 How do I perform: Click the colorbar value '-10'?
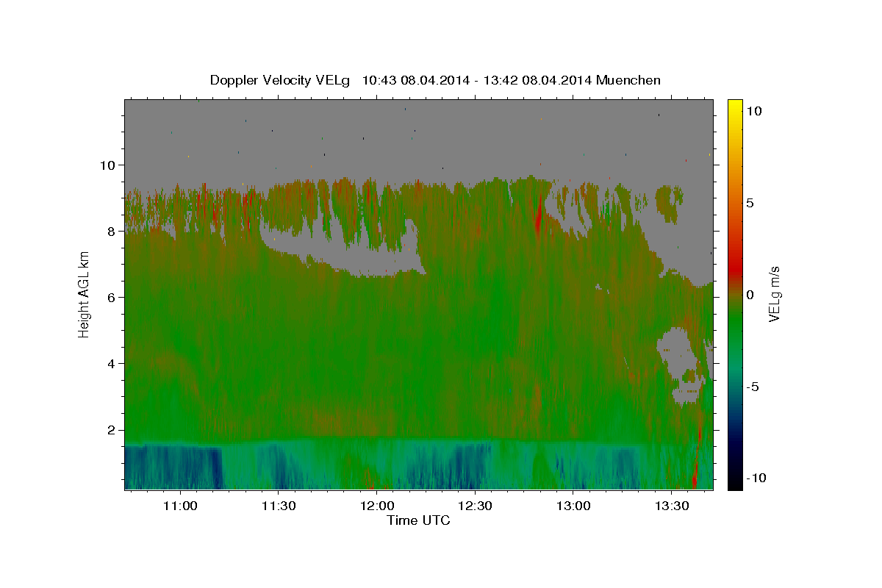click(x=756, y=478)
